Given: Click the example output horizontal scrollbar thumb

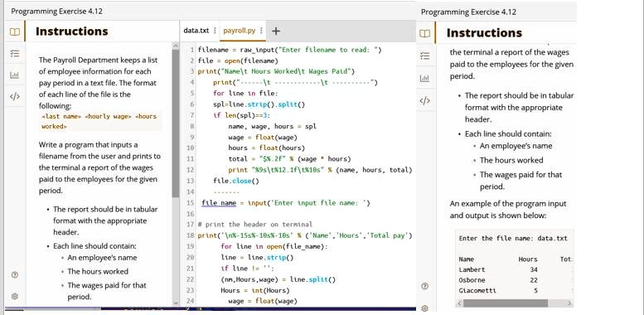Looking at the screenshot, I should pos(506,303).
